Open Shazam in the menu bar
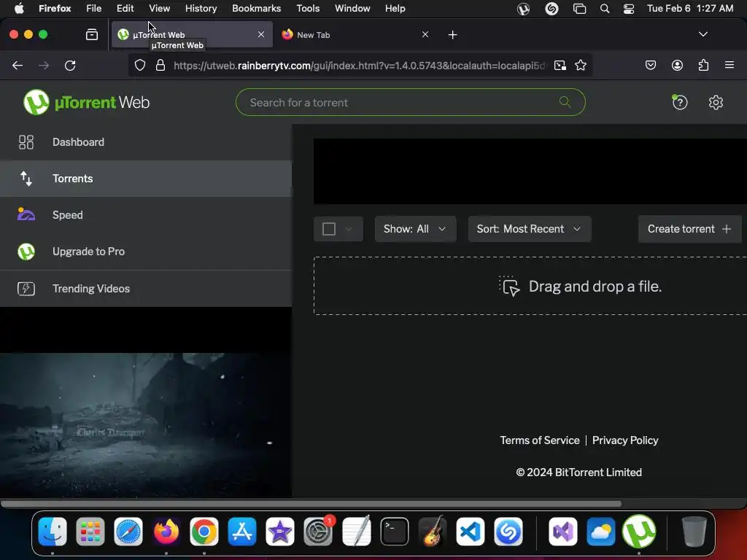Image resolution: width=747 pixels, height=560 pixels. pos(551,9)
